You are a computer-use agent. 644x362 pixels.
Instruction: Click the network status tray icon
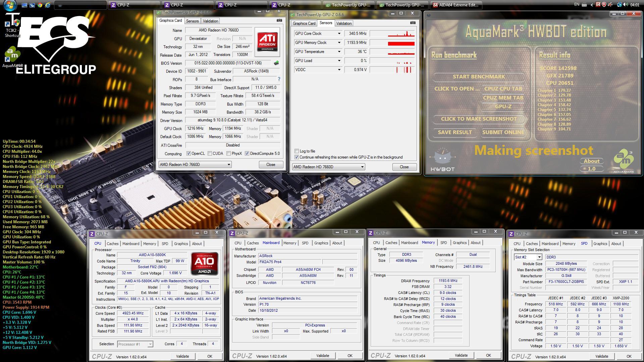pos(619,5)
